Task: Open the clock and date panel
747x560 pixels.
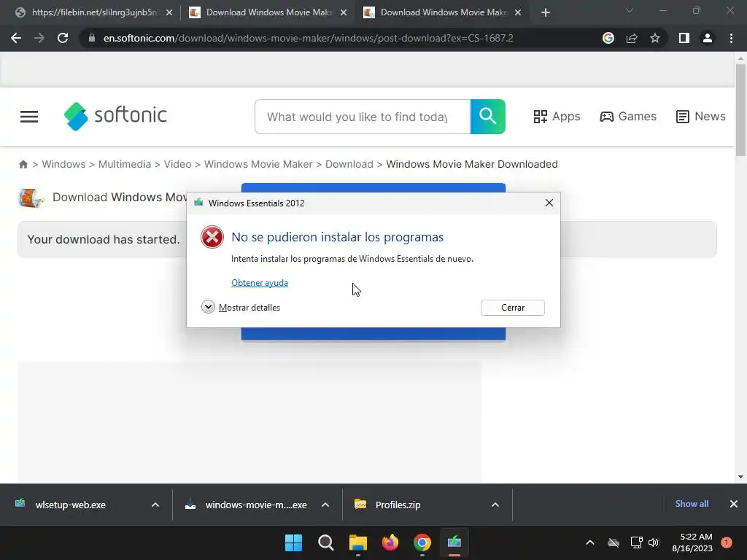Action: coord(692,542)
